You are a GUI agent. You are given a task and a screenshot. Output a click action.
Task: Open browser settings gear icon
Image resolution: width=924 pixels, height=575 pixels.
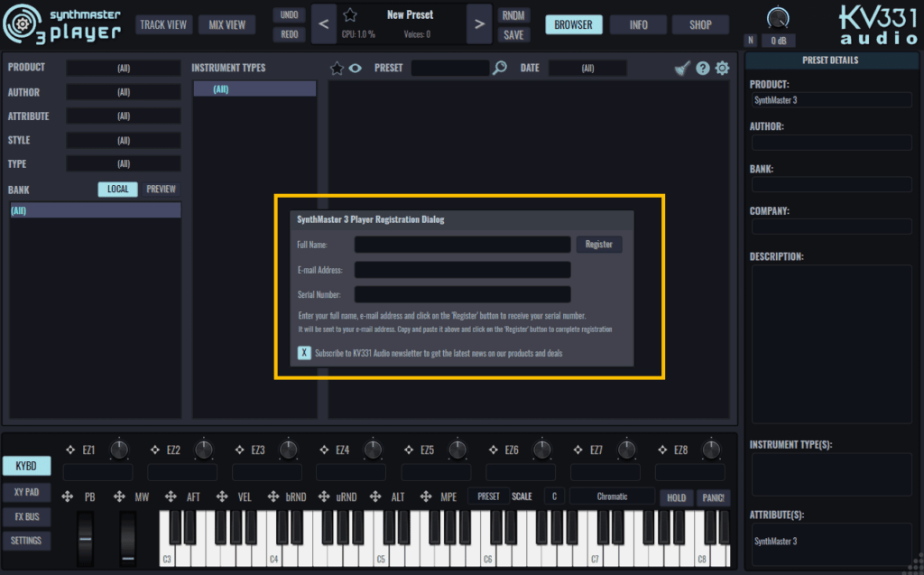(722, 69)
